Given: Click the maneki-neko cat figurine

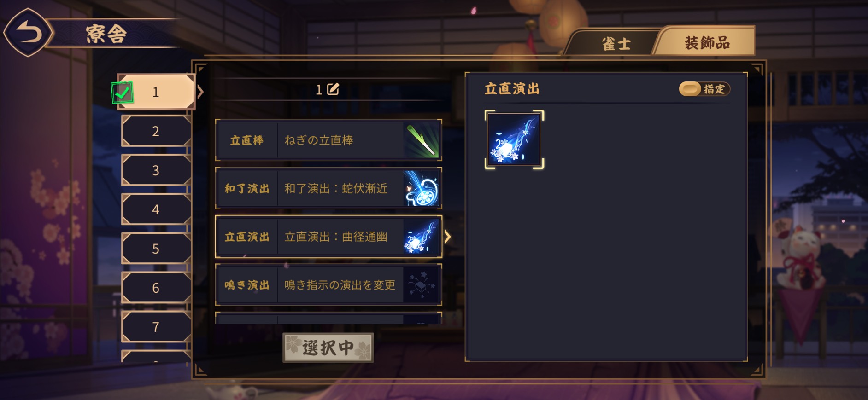Looking at the screenshot, I should 801,257.
